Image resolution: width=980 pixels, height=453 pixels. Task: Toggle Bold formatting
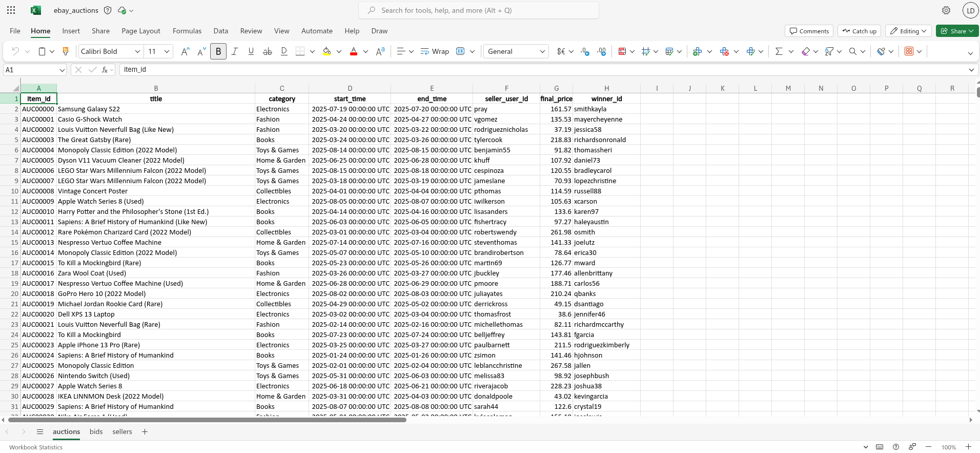point(218,51)
